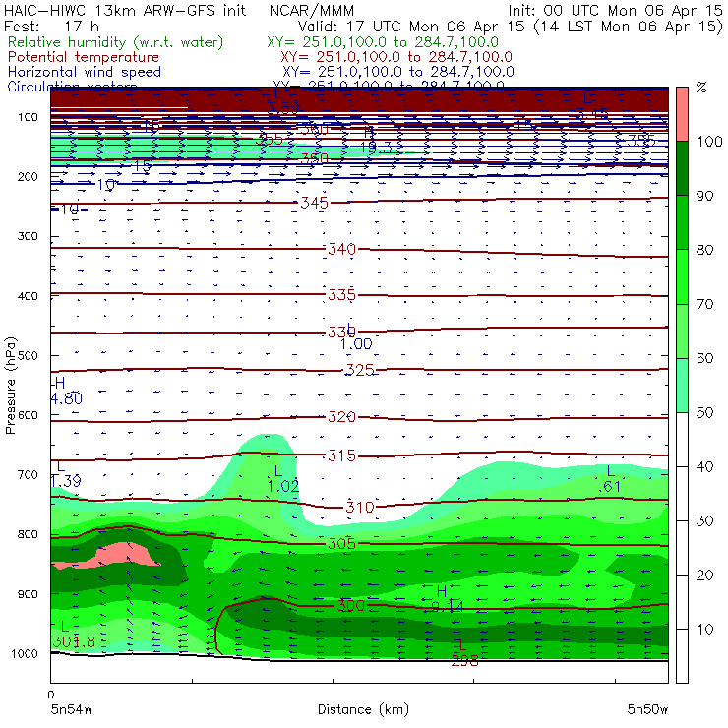Click the 305 potential temperature contour label

pos(341,544)
